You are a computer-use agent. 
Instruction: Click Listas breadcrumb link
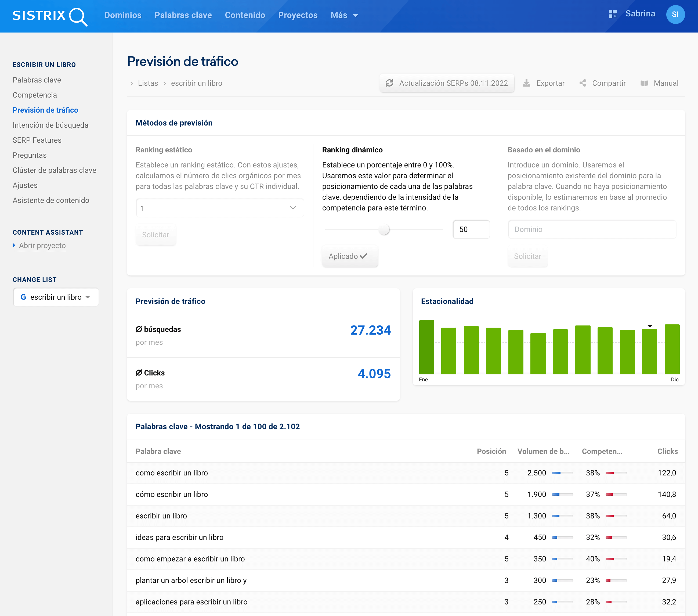148,83
